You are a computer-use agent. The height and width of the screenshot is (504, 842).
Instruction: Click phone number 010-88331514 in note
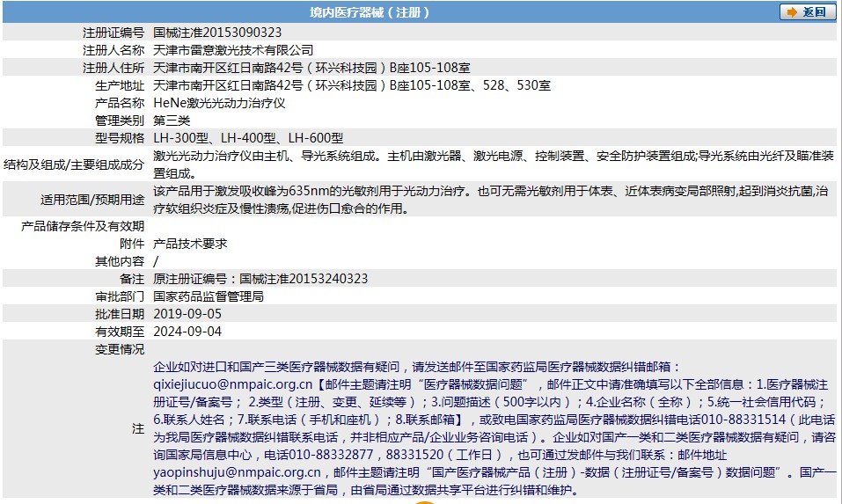pyautogui.click(x=743, y=420)
